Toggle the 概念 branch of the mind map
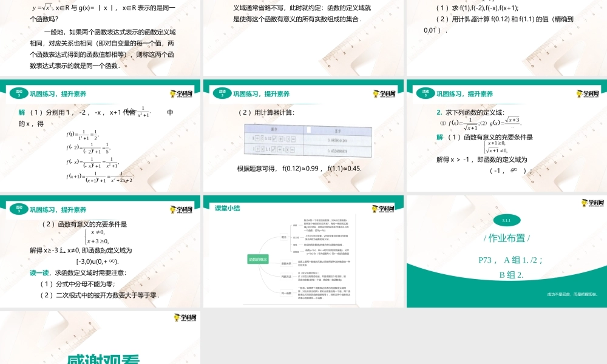This screenshot has height=364, width=607. tap(283, 237)
